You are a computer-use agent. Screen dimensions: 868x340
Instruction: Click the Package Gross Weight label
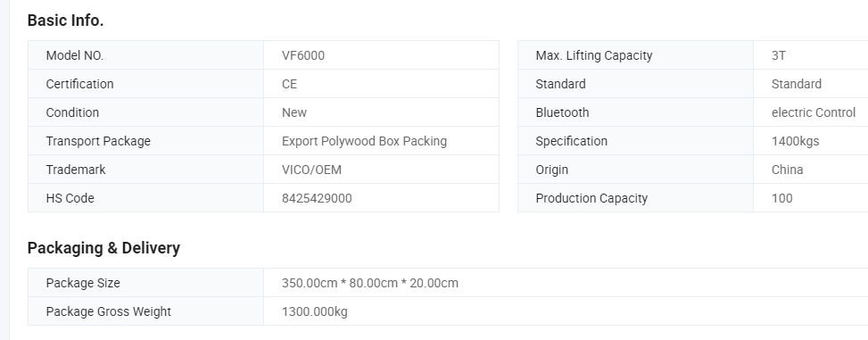click(x=109, y=311)
